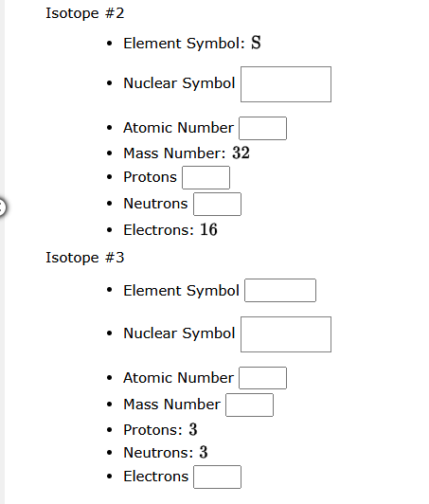Click Isotope #3 Mass Number input

(249, 405)
